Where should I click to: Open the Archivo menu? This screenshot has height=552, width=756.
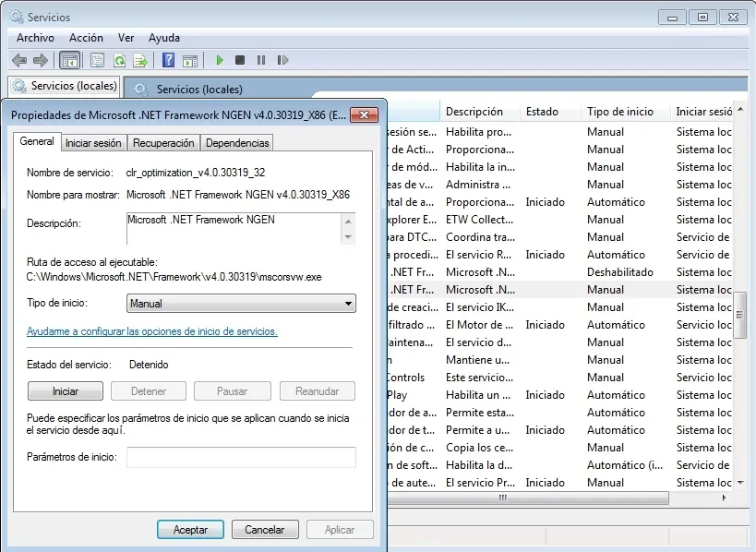[35, 38]
